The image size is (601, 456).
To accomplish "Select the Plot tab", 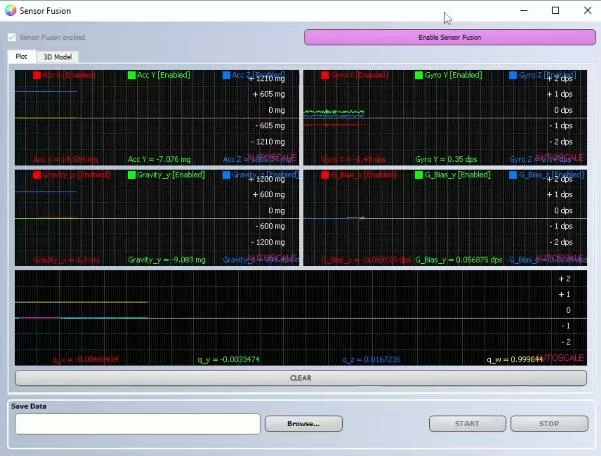I will [21, 56].
